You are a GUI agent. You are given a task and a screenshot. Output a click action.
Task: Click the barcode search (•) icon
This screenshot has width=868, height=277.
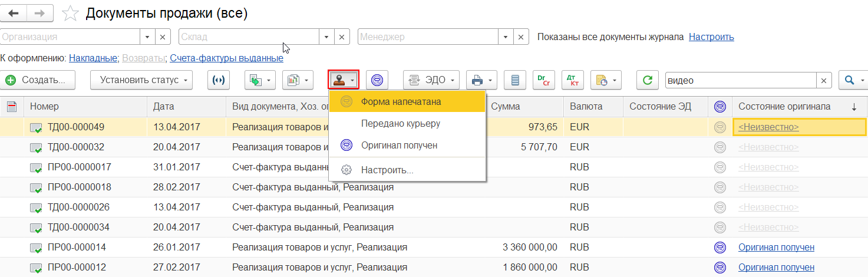point(219,80)
